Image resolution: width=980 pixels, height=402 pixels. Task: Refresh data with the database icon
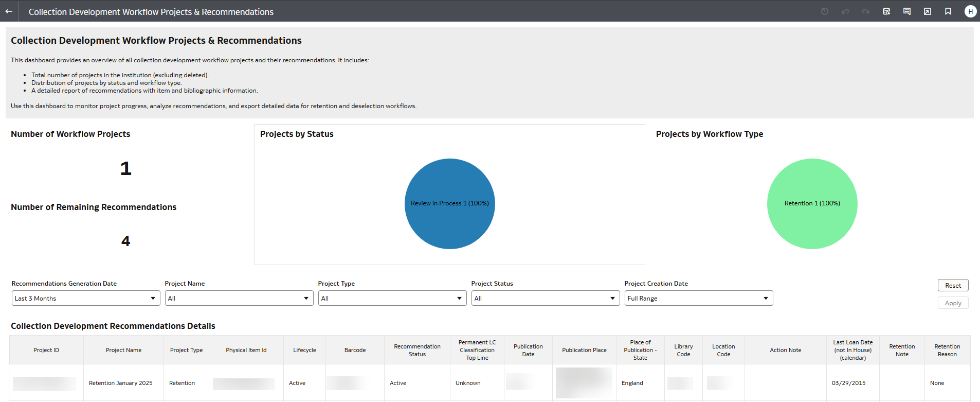[x=886, y=11]
